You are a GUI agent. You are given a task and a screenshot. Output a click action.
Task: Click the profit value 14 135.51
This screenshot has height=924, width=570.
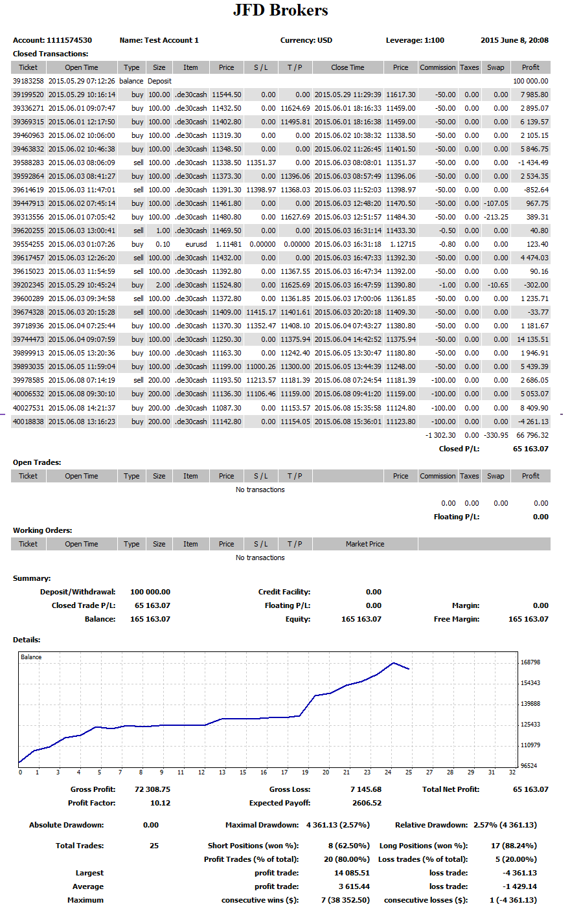coord(532,339)
